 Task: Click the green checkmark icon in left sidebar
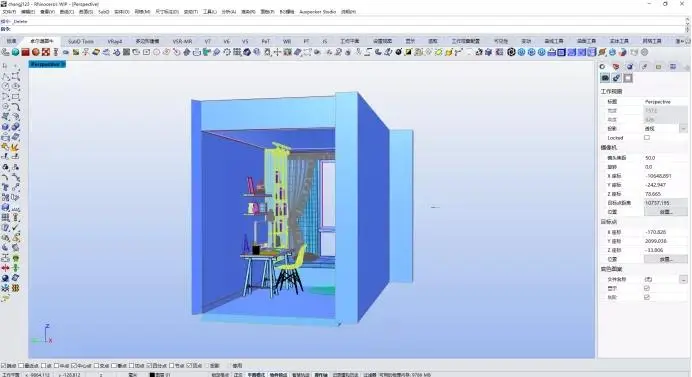(15, 228)
